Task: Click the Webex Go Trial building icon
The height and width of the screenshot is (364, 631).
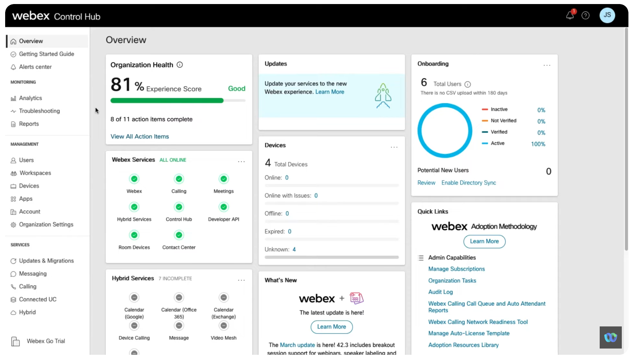Action: [15, 342]
